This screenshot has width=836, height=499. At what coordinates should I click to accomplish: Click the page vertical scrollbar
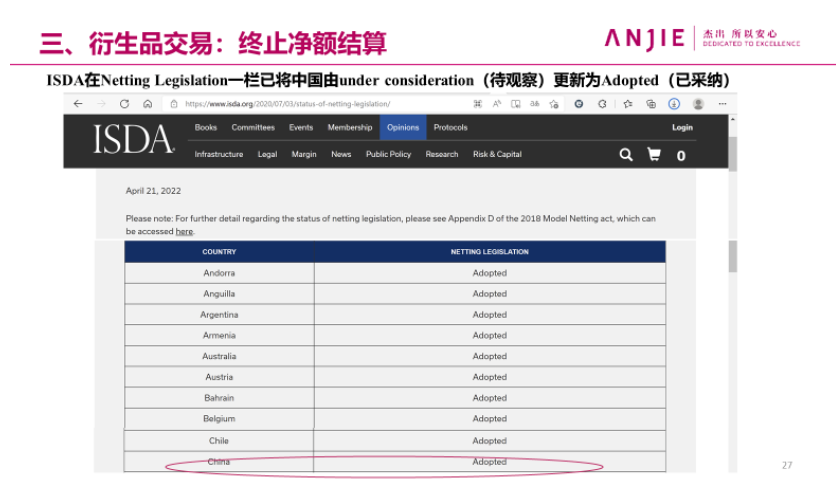click(x=732, y=255)
